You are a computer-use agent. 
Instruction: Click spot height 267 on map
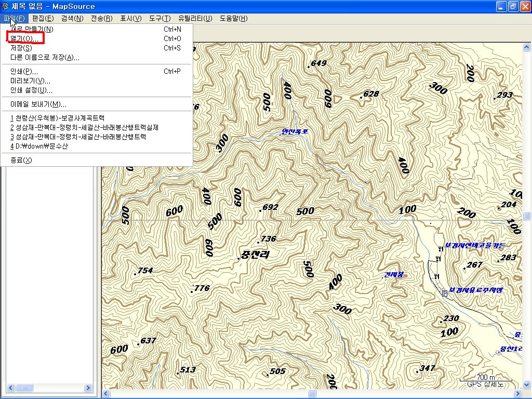pos(474,264)
